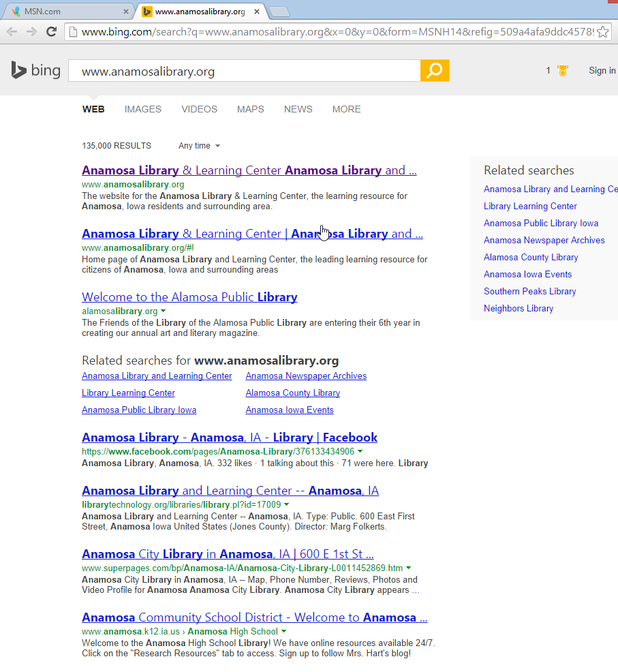618x672 pixels.
Task: Open Welcome to the Alamosa Public Library
Action: tap(189, 297)
